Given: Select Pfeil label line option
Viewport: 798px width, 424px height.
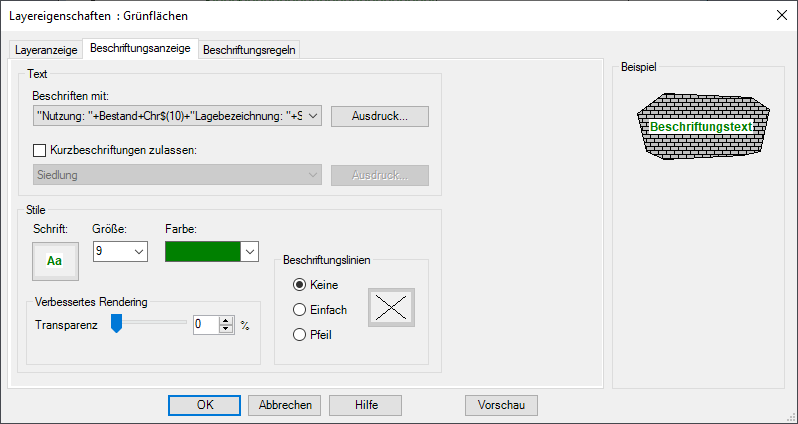Looking at the screenshot, I should 300,335.
